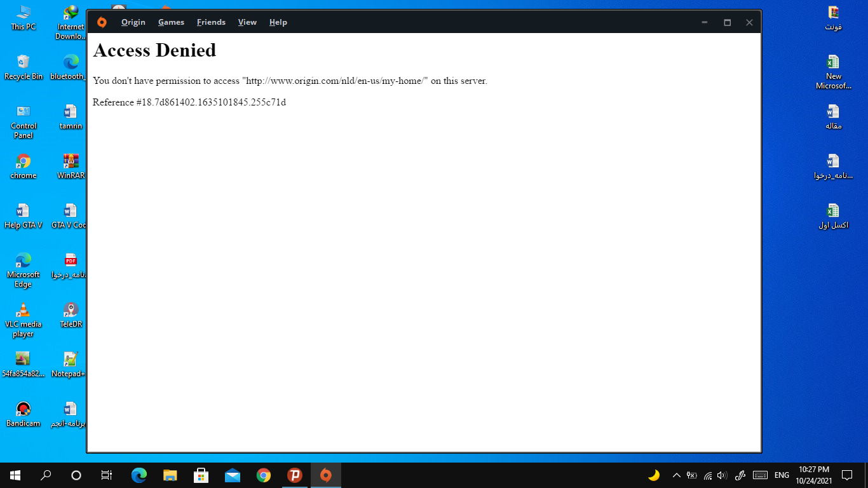Select the Notepad++ desktop icon
Screen dimensions: 868x488
click(x=69, y=364)
